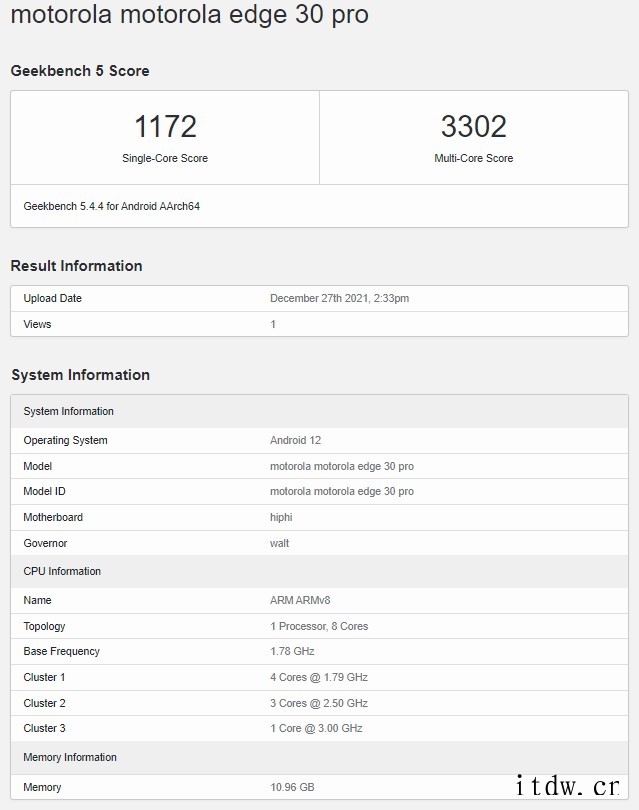Click the Multi-Core Score label
The image size is (639, 810).
pyautogui.click(x=474, y=158)
